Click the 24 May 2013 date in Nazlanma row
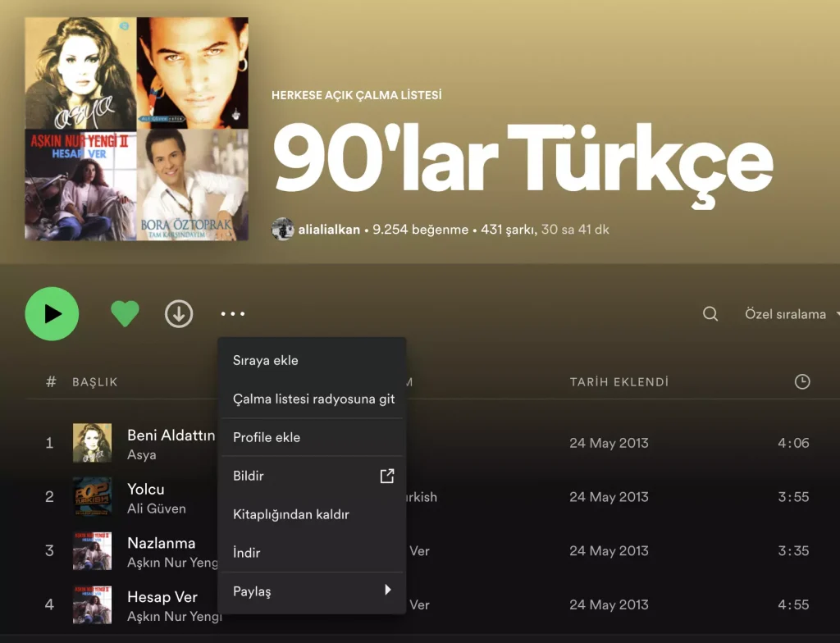 tap(609, 551)
